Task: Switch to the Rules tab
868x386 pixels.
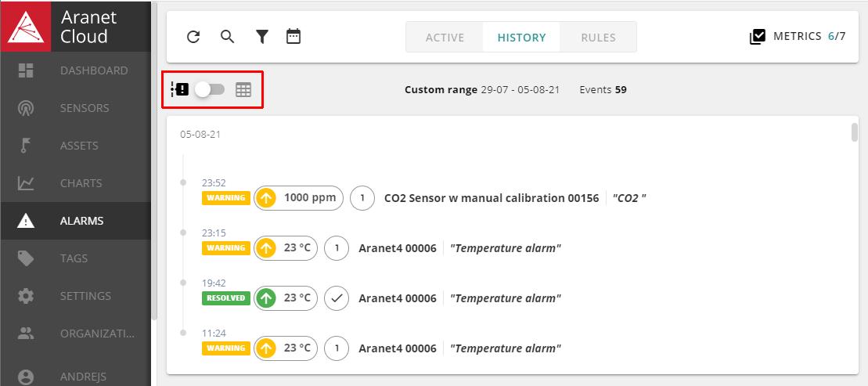Action: tap(598, 38)
